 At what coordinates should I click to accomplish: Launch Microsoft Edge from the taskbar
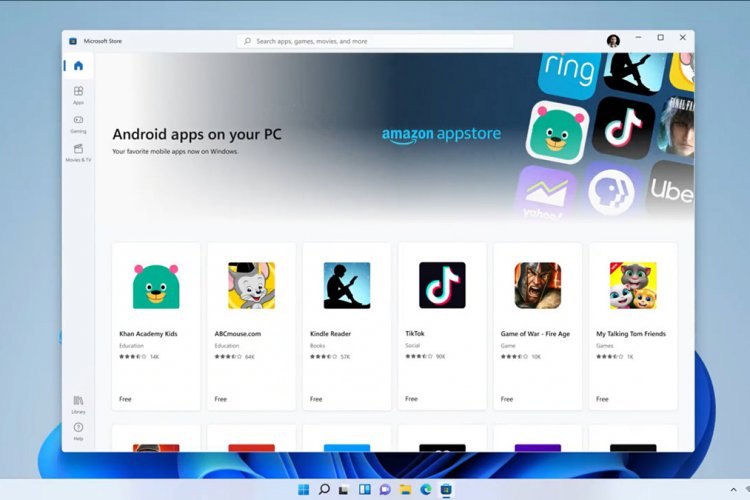426,489
